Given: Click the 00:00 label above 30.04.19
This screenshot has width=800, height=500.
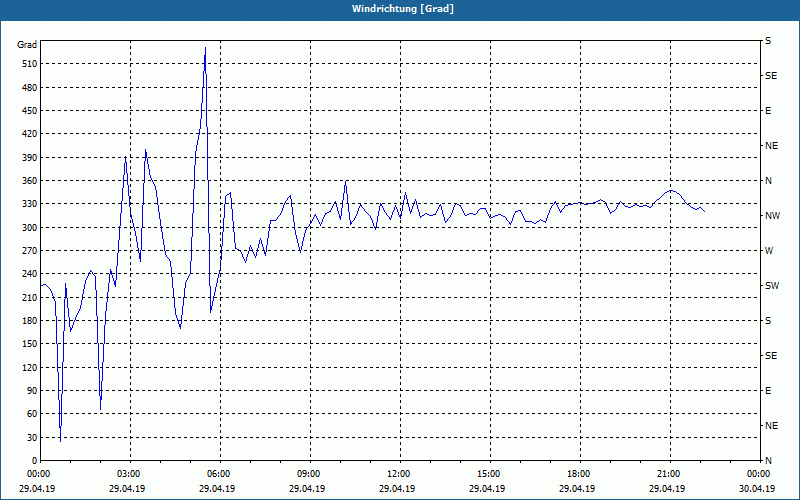Looking at the screenshot, I should [760, 474].
